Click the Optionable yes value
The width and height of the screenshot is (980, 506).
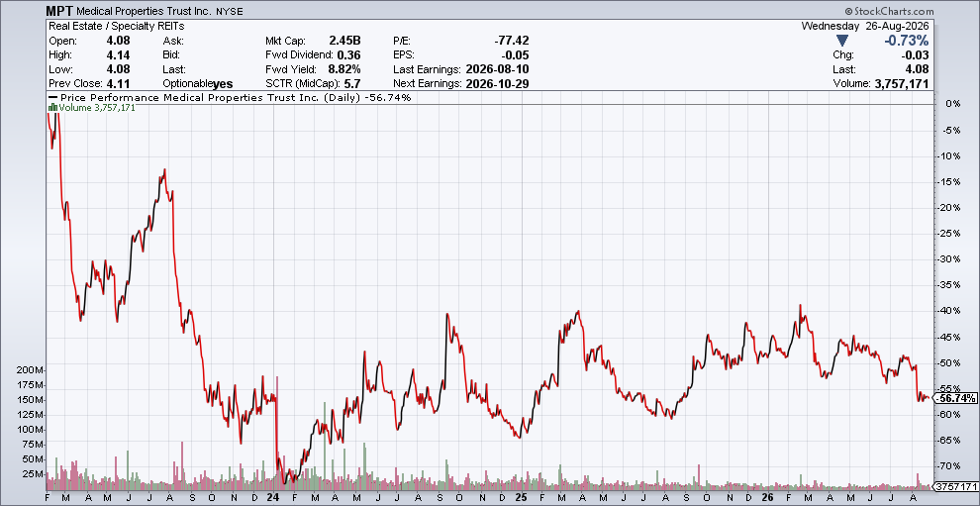pyautogui.click(x=223, y=84)
